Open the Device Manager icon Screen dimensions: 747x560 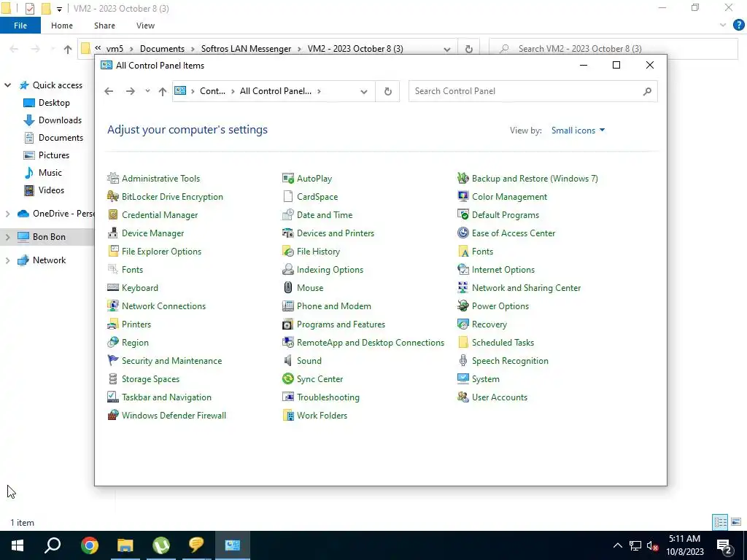(x=113, y=233)
